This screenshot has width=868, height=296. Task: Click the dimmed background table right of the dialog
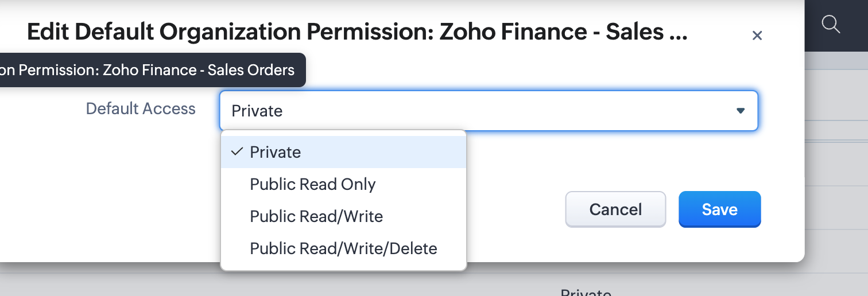[836, 172]
